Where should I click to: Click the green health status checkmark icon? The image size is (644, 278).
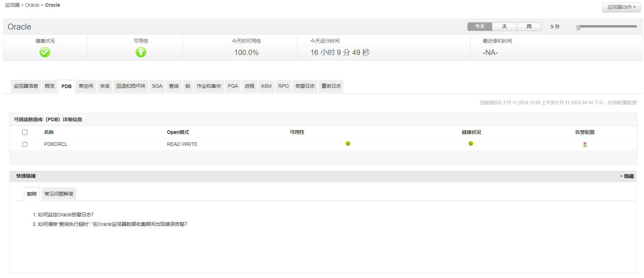pyautogui.click(x=45, y=52)
